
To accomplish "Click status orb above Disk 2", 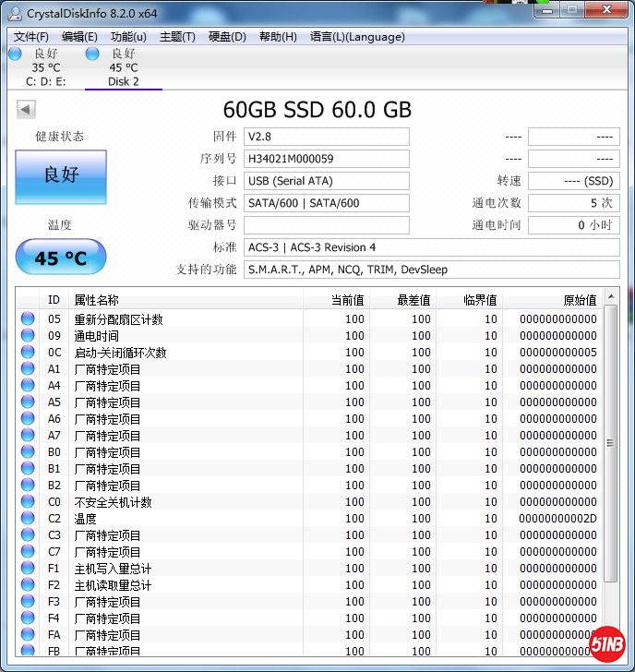I will (92, 54).
